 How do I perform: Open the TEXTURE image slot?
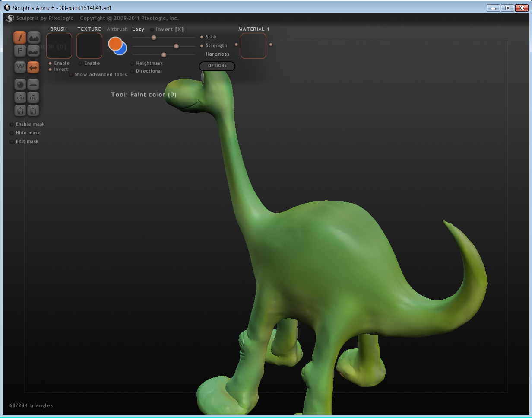pos(89,46)
